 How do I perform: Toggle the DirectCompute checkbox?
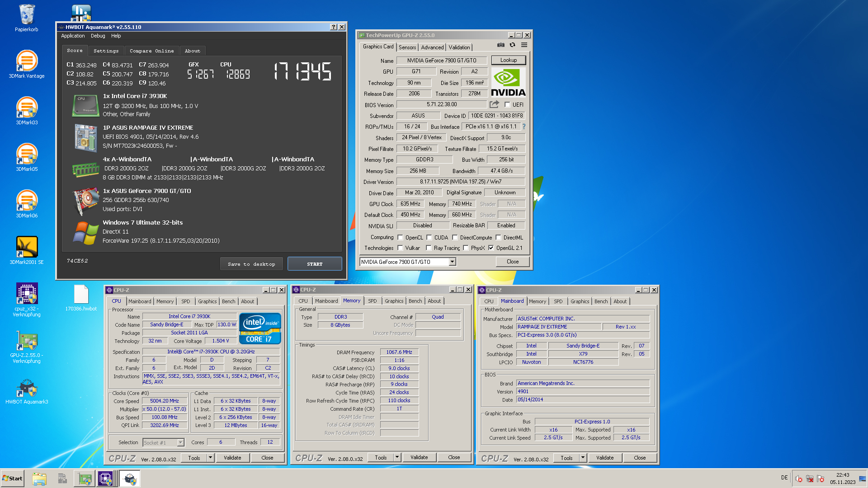[455, 238]
